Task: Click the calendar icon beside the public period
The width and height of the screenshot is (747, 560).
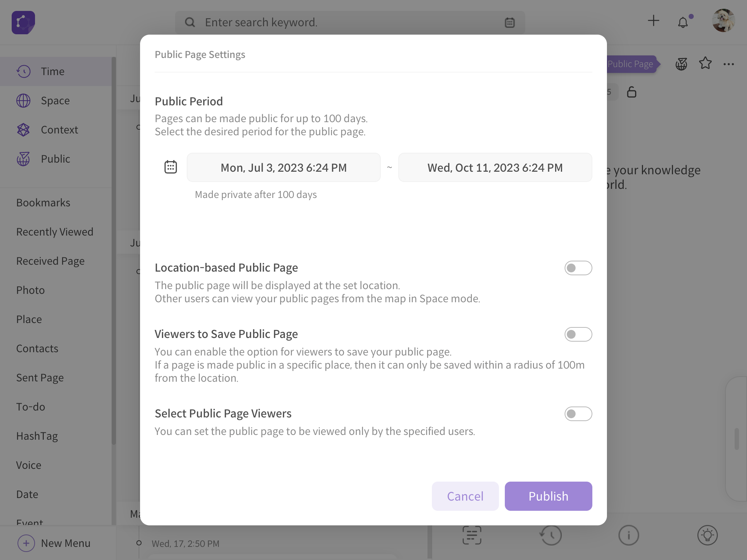Action: tap(170, 167)
